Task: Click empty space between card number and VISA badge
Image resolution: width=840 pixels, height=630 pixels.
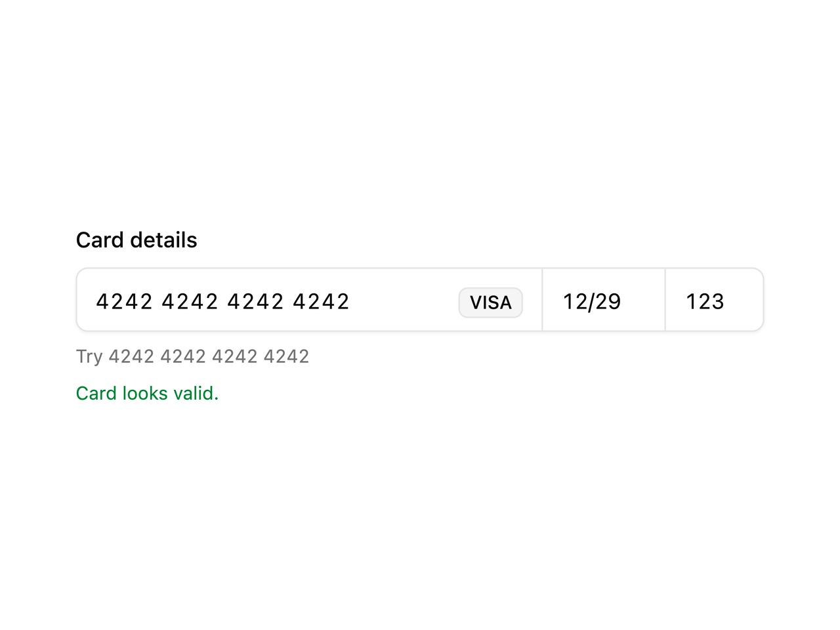Action: tap(404, 301)
